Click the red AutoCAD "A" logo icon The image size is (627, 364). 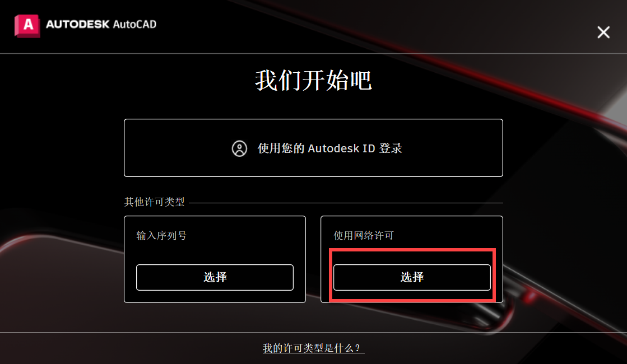tap(27, 26)
